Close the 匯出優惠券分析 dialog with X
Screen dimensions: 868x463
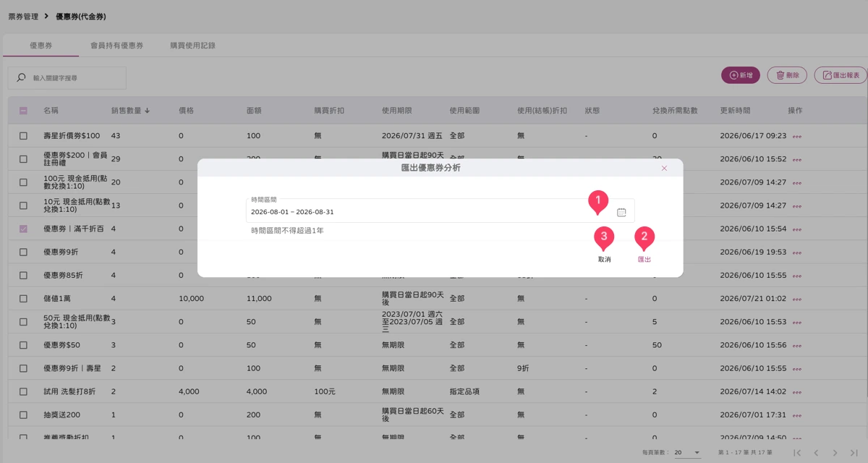pos(664,168)
